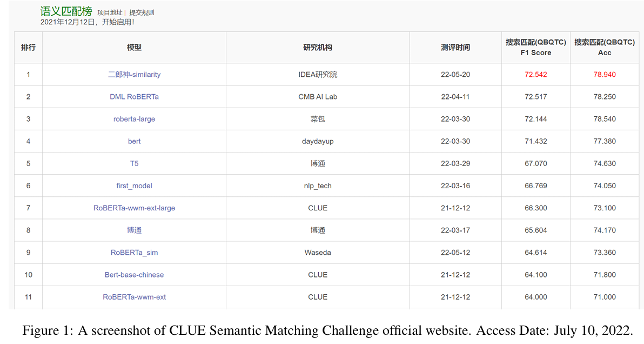Open the 二郎神-similarity model link

coord(135,75)
